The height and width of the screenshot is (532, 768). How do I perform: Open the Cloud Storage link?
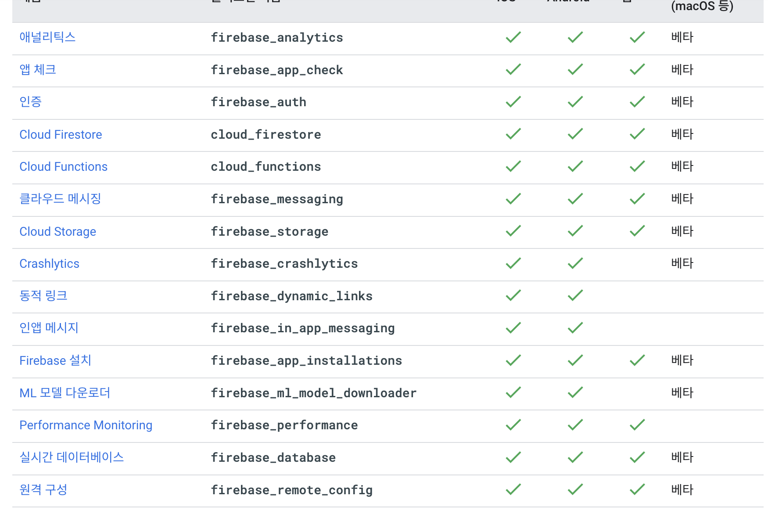(x=57, y=231)
